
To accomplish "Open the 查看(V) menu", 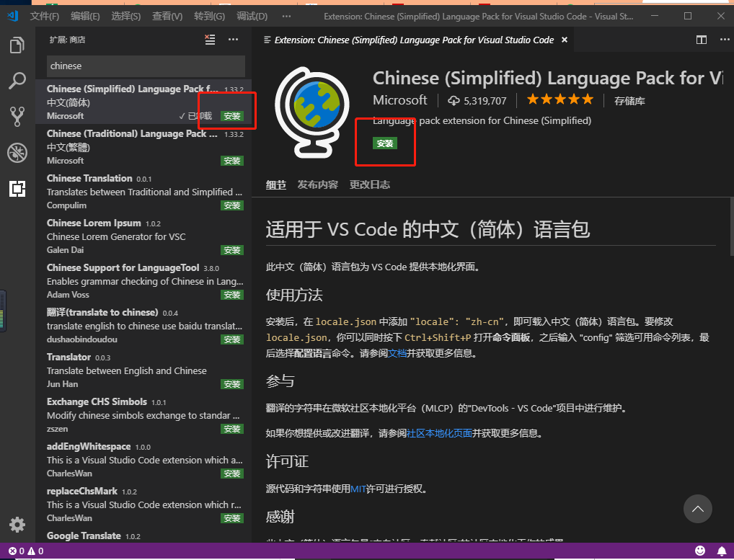I will pos(167,17).
